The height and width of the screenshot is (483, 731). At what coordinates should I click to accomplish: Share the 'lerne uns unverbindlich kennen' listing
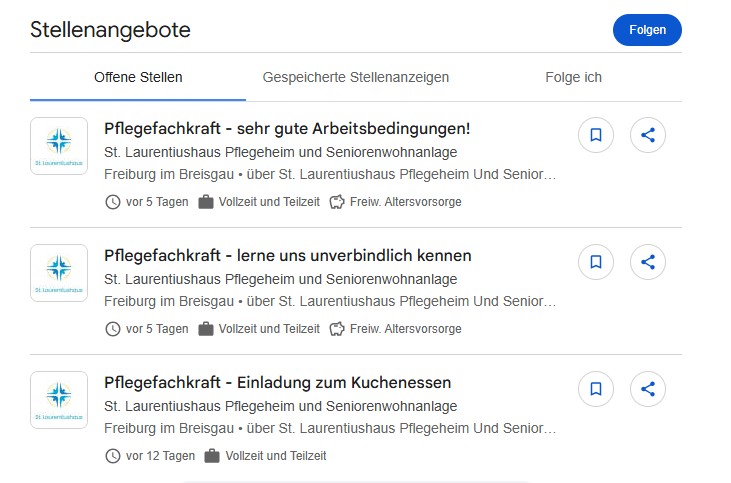(x=648, y=263)
